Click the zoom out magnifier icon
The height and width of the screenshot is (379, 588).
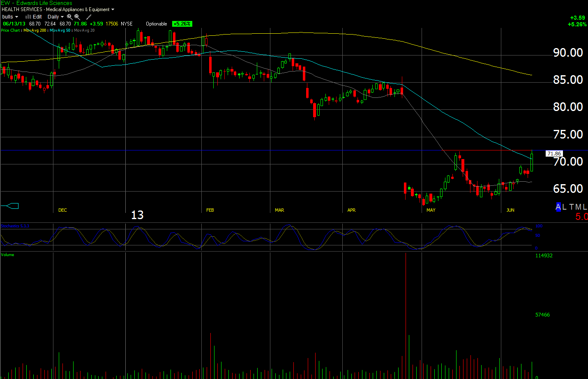tap(77, 17)
